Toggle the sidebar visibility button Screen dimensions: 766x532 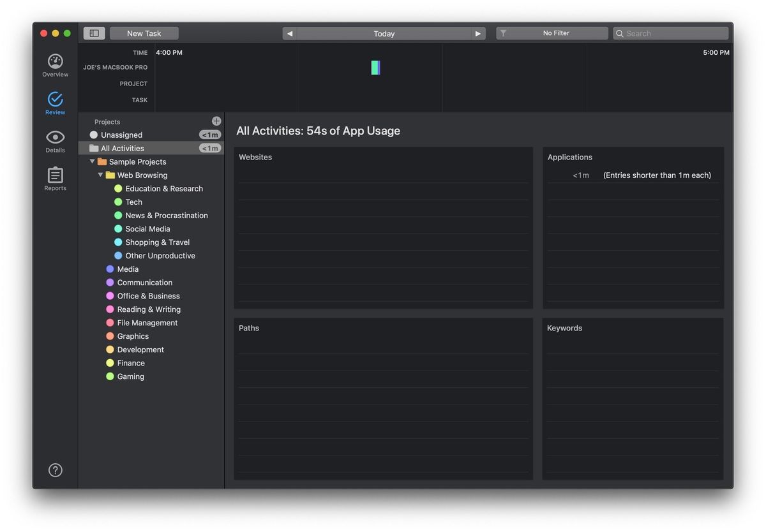(x=94, y=33)
